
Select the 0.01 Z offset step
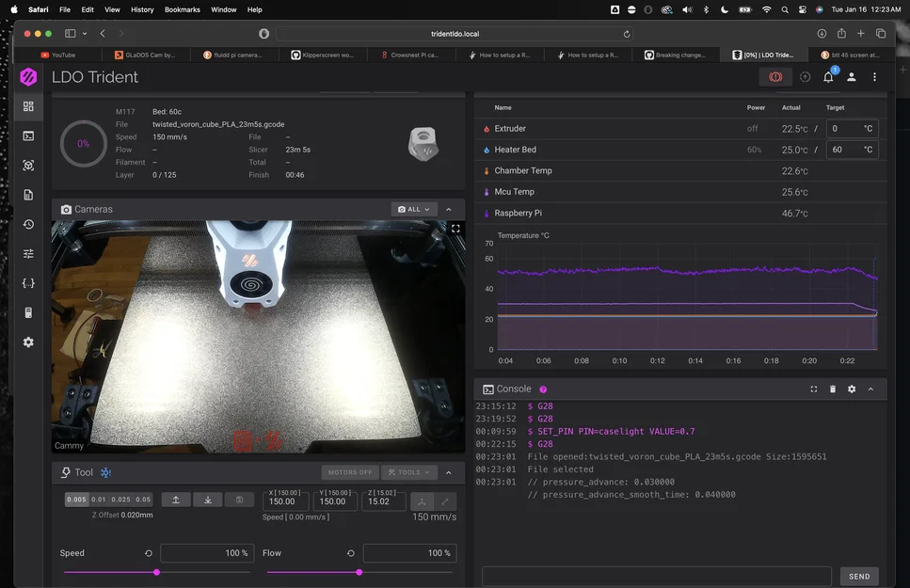(99, 500)
